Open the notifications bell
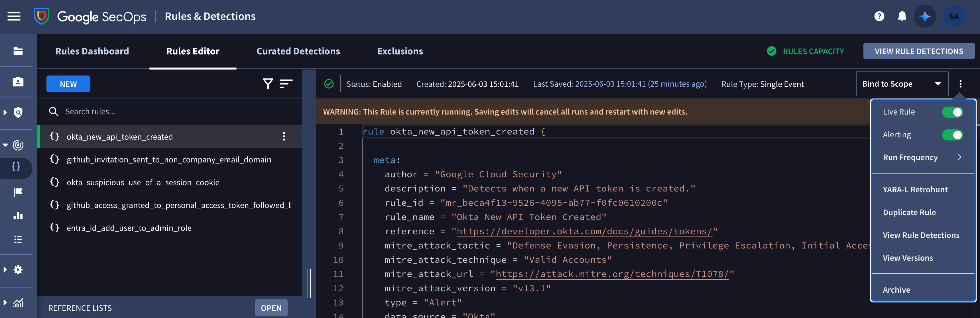The image size is (980, 318). [x=902, y=16]
